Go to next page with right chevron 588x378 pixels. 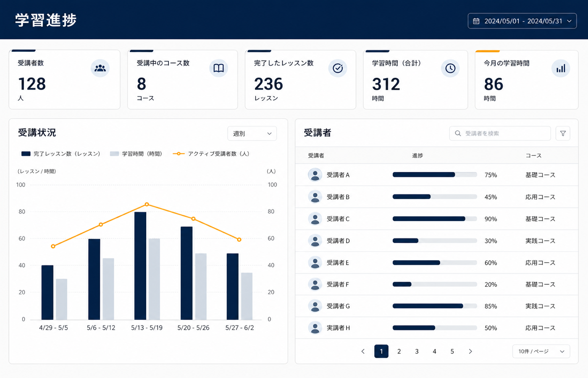coord(470,351)
